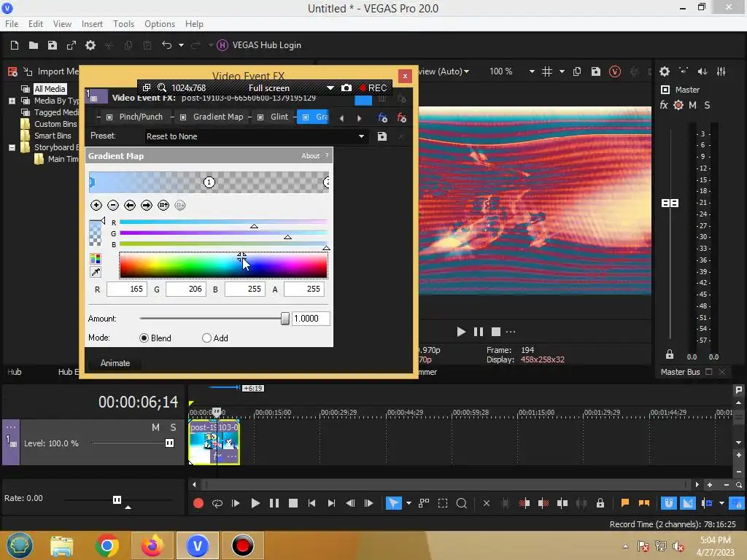Click the Animate button
747x560 pixels.
(115, 363)
